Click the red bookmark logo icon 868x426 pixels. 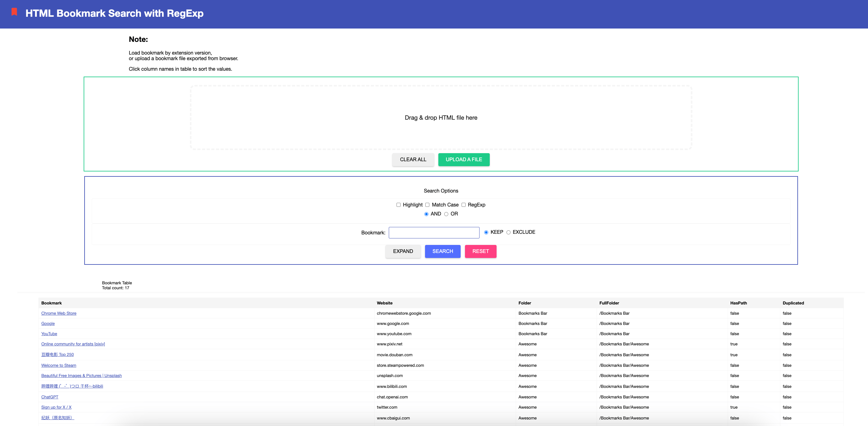[x=14, y=12]
